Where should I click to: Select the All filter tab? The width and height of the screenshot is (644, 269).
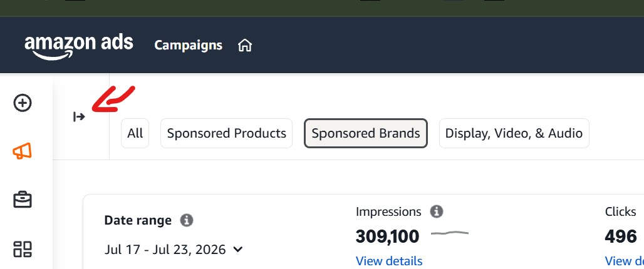pos(135,133)
